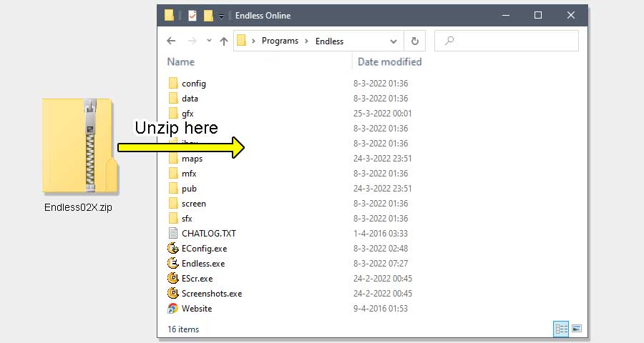This screenshot has width=644, height=343.
Task: Click the Endless02X.zip archive icon
Action: 78,146
